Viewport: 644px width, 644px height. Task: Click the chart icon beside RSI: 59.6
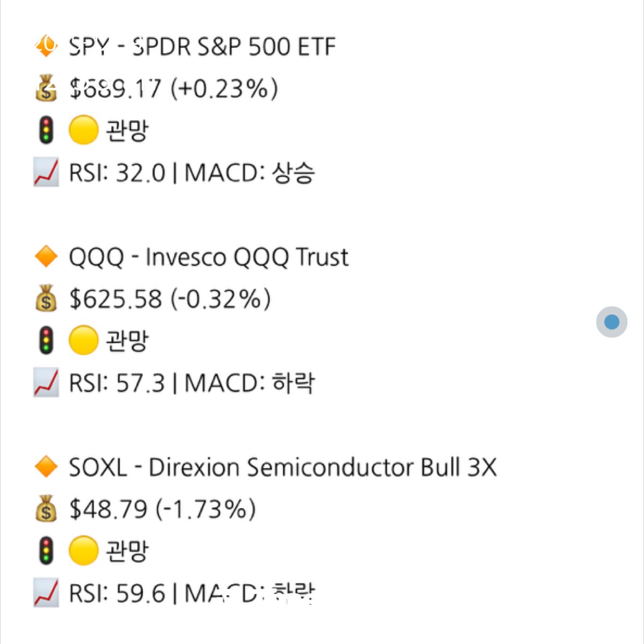[46, 593]
